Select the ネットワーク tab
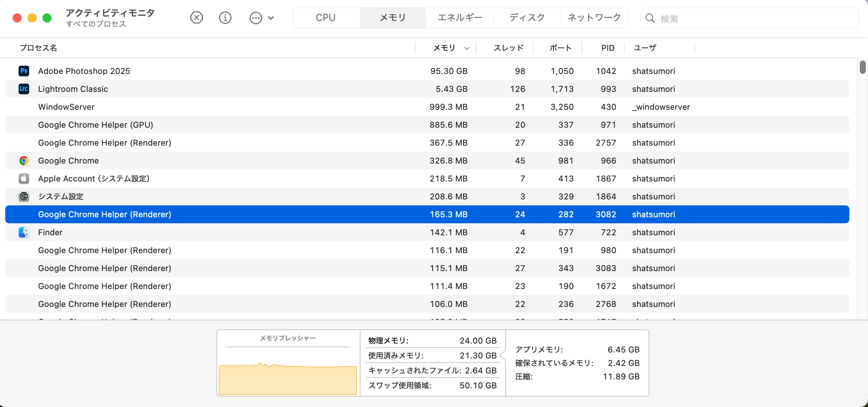This screenshot has height=407, width=868. [x=594, y=18]
